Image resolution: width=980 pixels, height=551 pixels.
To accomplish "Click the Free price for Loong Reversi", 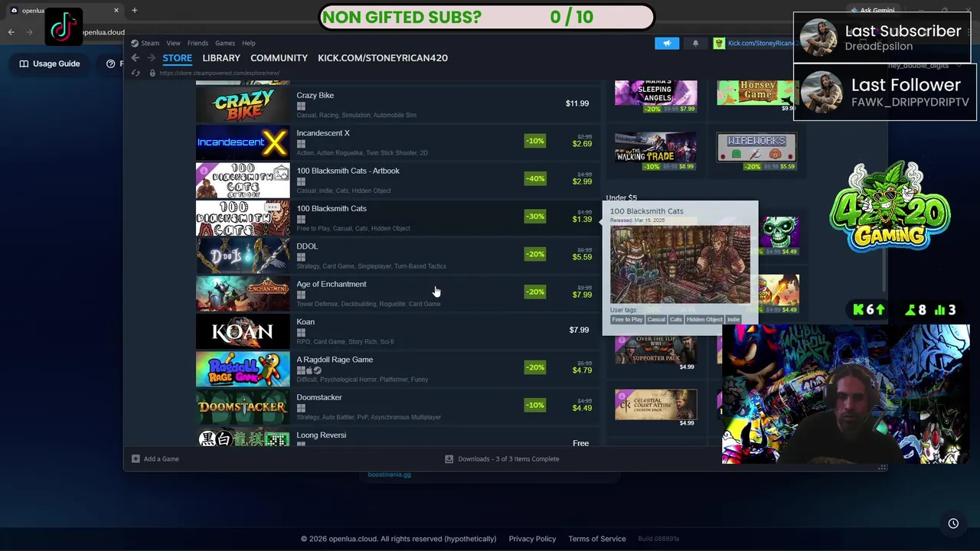I will pyautogui.click(x=580, y=443).
